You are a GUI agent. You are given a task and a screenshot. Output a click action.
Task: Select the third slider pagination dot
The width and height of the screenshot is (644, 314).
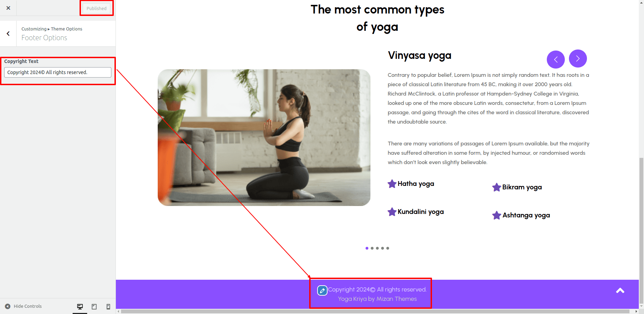377,248
